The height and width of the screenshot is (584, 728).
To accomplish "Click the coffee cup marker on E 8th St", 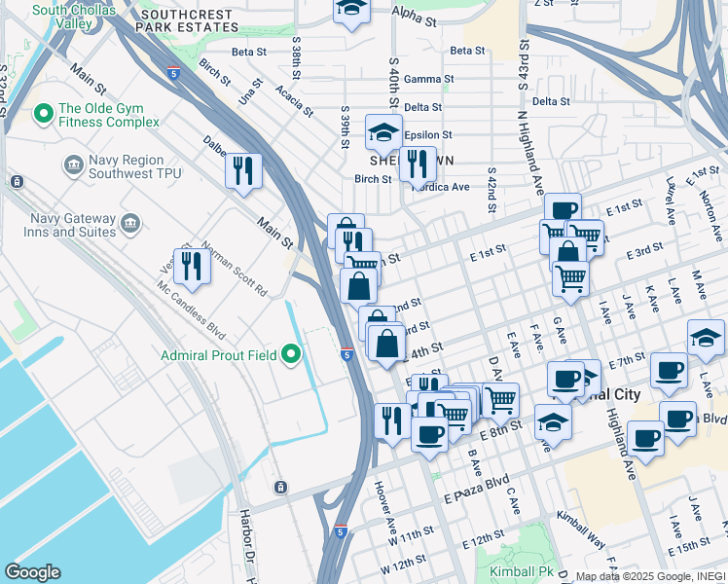I will [429, 437].
